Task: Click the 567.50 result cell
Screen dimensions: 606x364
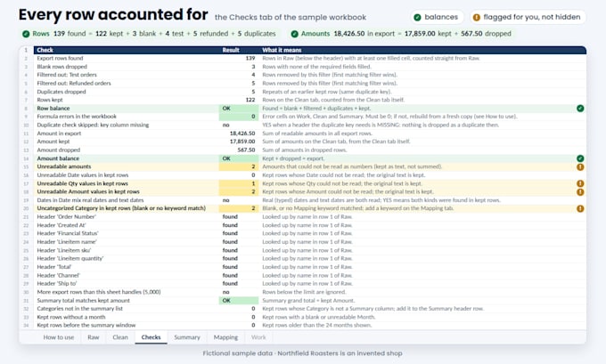Action: [x=239, y=150]
